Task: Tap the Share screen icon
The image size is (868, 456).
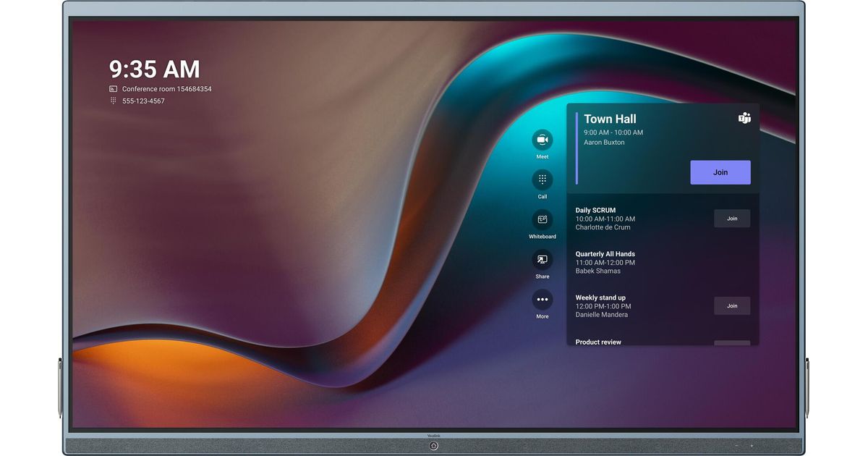Action: coord(542,260)
